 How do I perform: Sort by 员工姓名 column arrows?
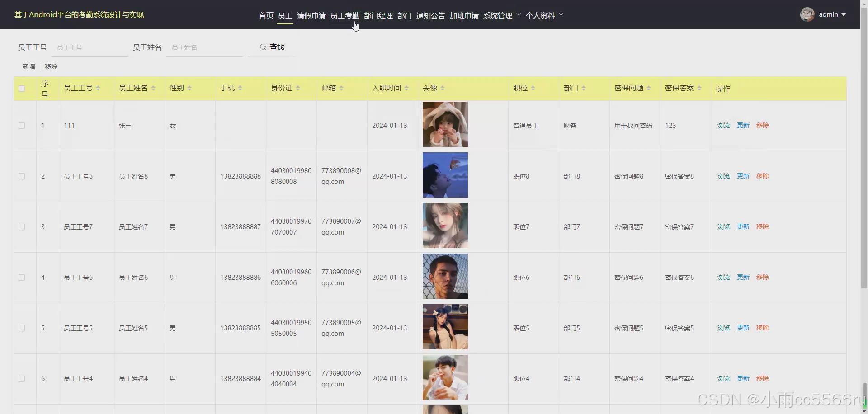tap(153, 88)
